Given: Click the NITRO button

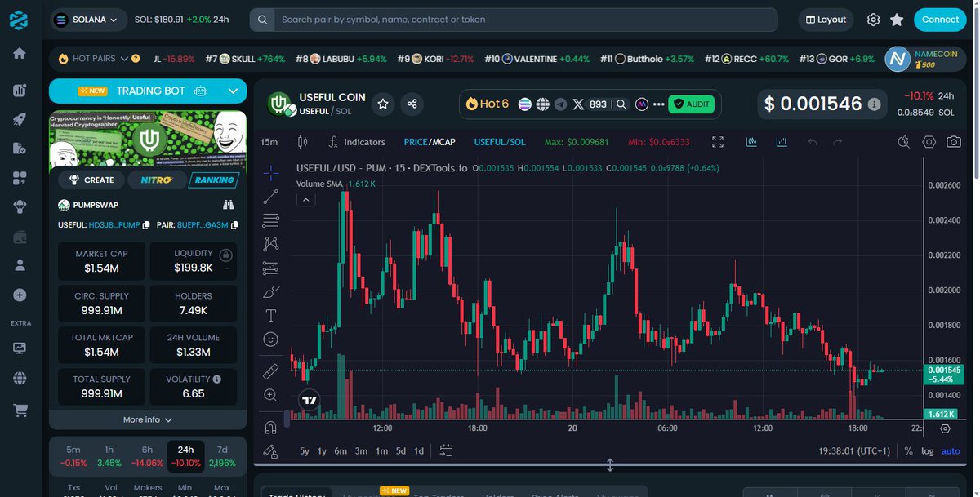Looking at the screenshot, I should pos(156,180).
